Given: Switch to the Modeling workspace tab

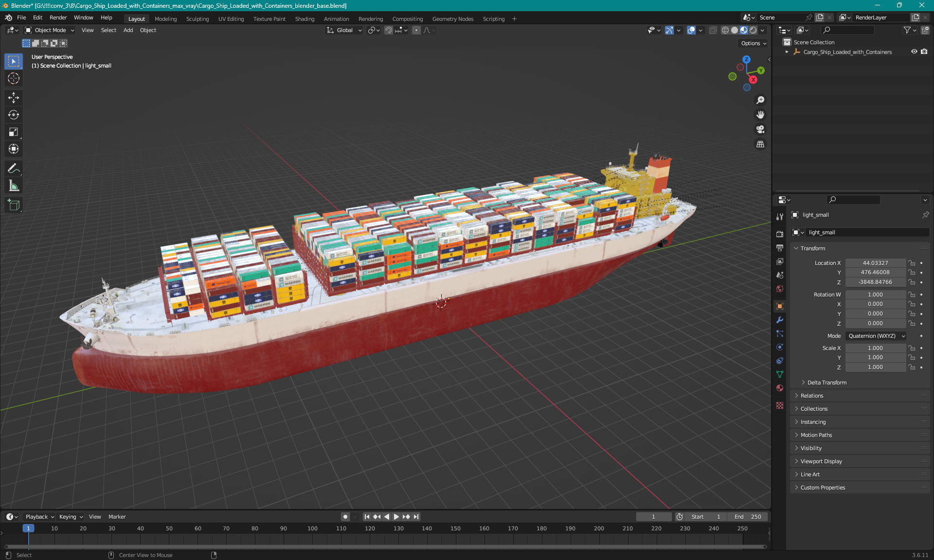Looking at the screenshot, I should [x=165, y=19].
